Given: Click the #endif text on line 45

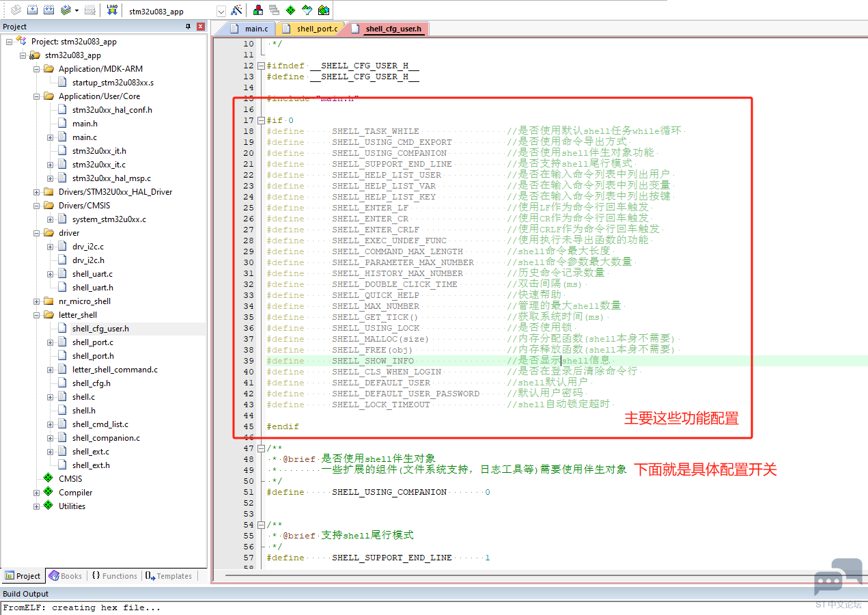Looking at the screenshot, I should 283,426.
